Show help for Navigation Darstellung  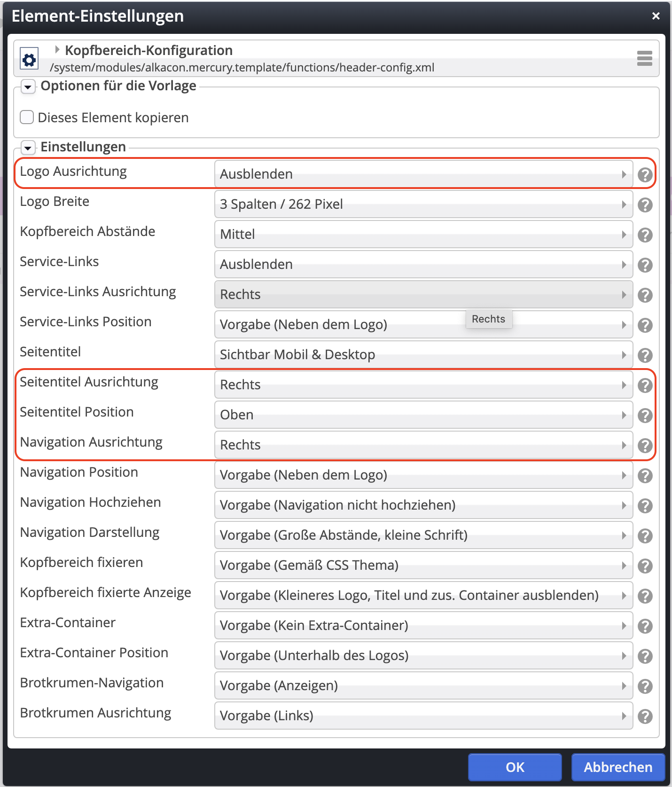tap(645, 536)
